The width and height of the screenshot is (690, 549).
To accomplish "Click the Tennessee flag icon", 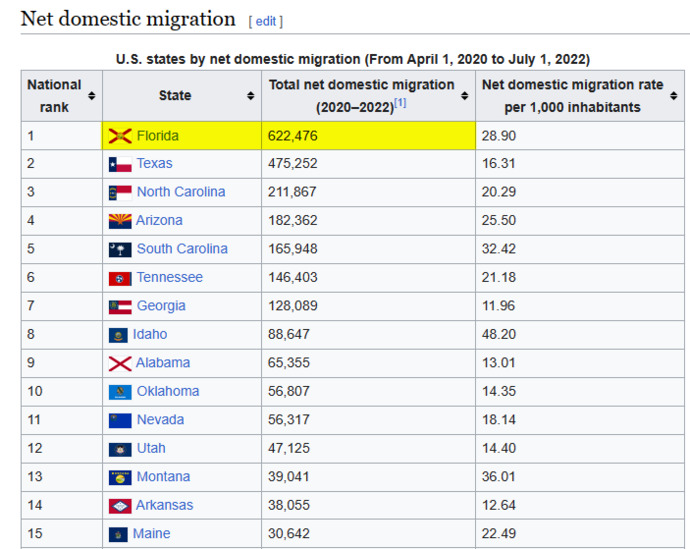I will pyautogui.click(x=120, y=278).
